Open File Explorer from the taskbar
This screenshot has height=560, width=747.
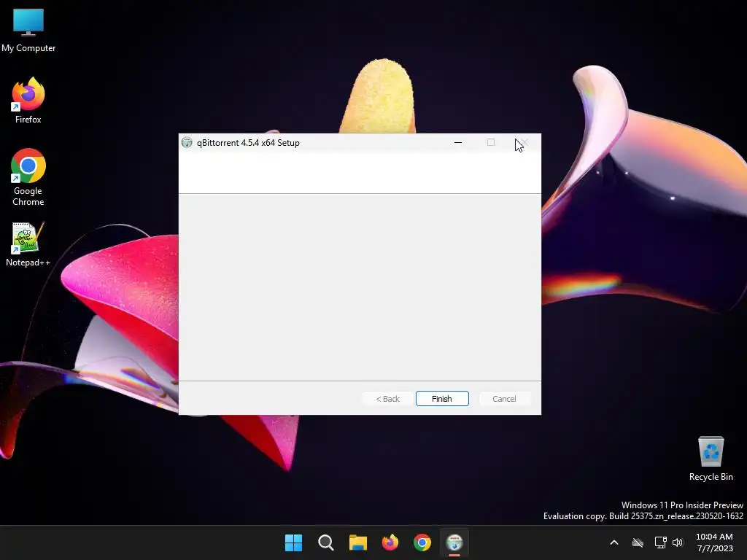[x=357, y=542]
